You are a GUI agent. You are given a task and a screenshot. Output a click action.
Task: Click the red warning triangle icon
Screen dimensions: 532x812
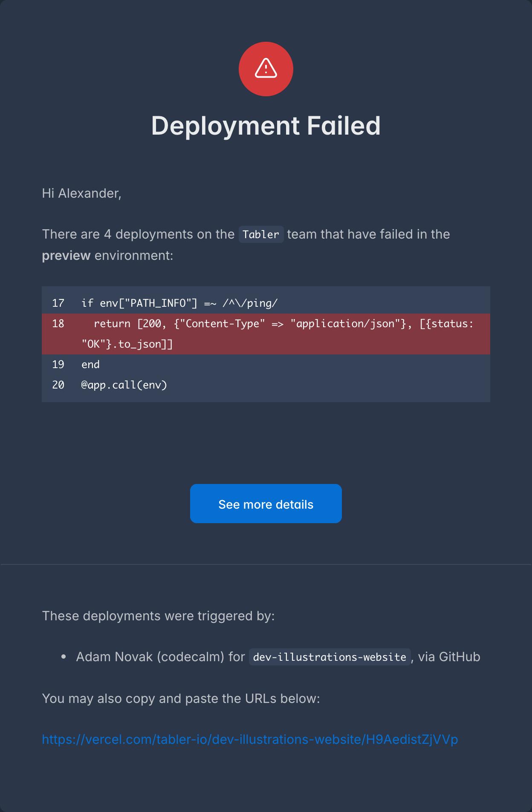tap(266, 69)
